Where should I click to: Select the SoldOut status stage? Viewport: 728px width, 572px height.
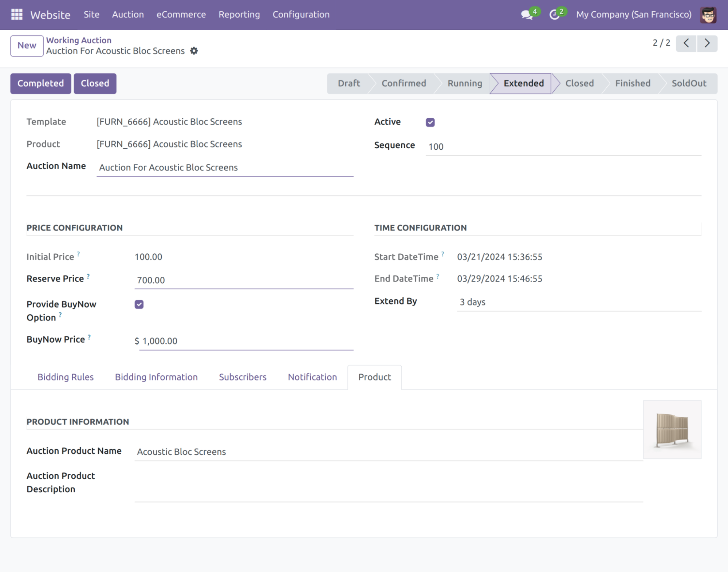689,83
